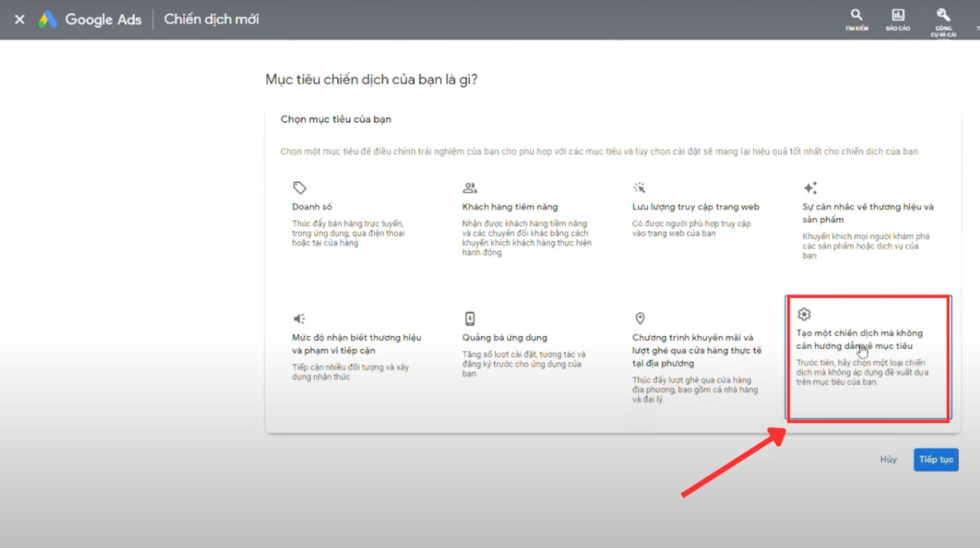Open the Tìm kiếm search icon

coord(856,15)
